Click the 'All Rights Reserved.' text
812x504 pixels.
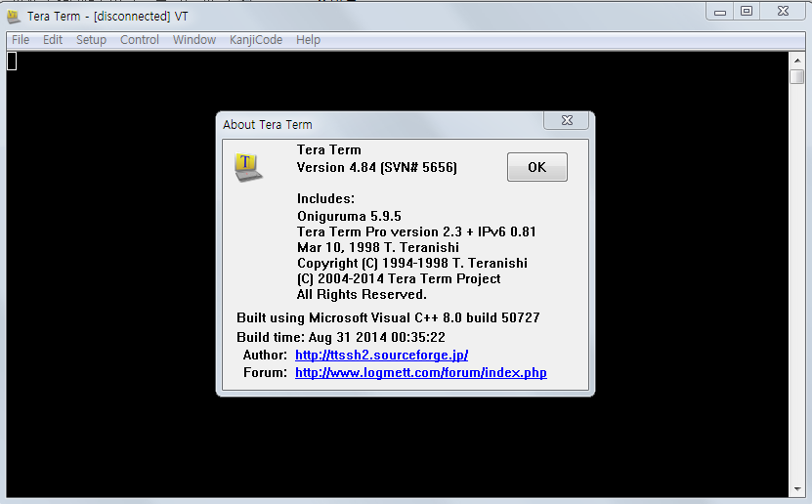point(362,294)
